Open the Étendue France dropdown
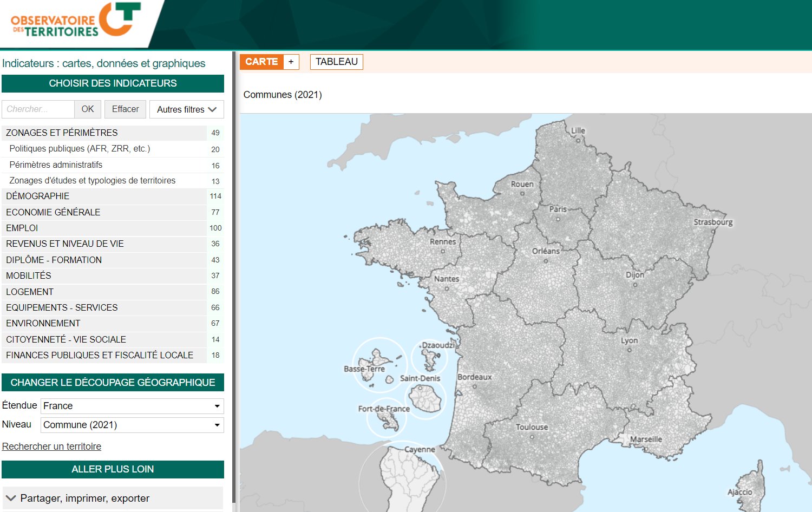 pos(132,406)
